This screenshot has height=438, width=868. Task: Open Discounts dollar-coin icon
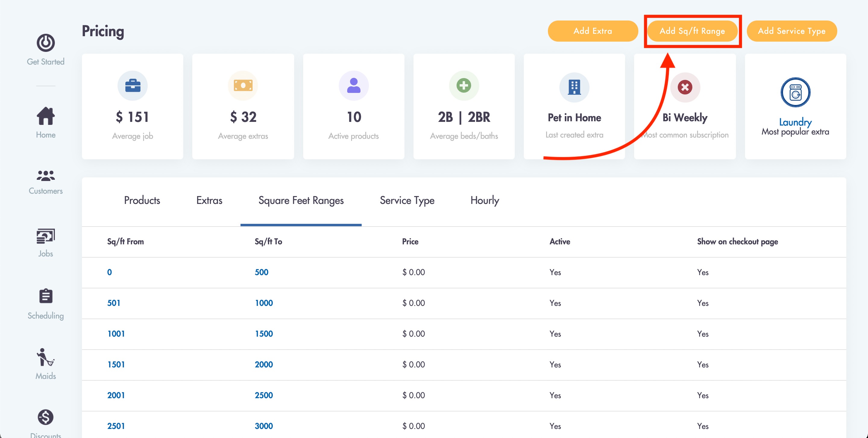point(46,417)
